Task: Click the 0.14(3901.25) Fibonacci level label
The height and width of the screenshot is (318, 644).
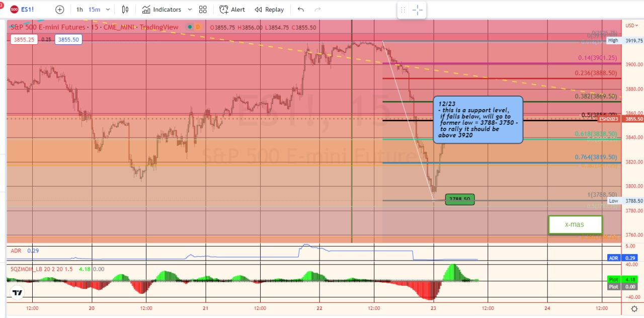Action: (x=597, y=58)
